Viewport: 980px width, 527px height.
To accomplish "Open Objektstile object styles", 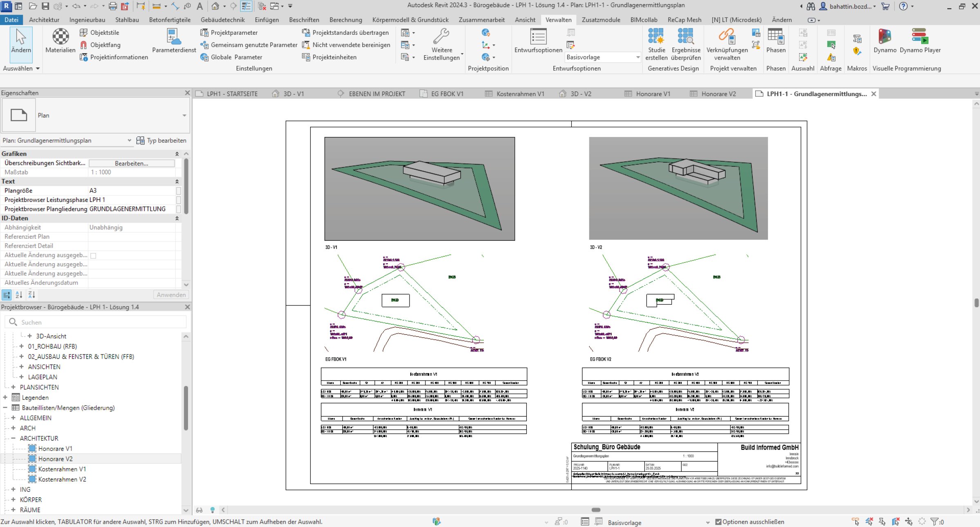I will [99, 33].
